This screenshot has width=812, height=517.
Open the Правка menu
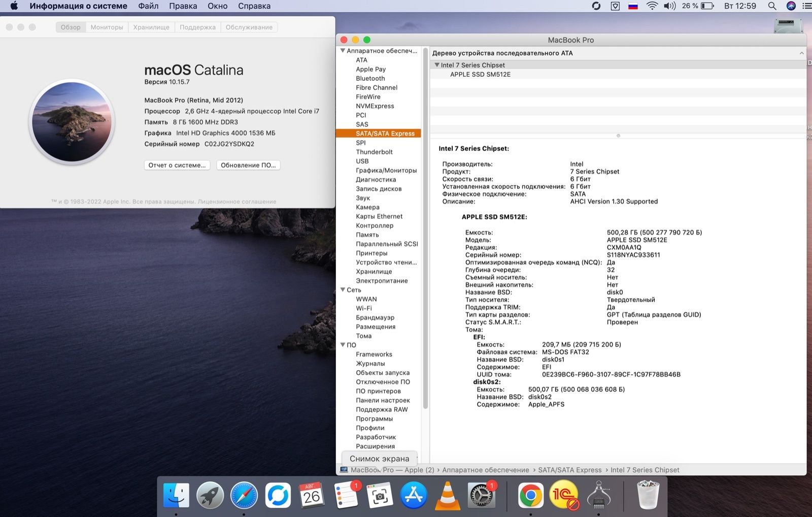click(x=183, y=6)
